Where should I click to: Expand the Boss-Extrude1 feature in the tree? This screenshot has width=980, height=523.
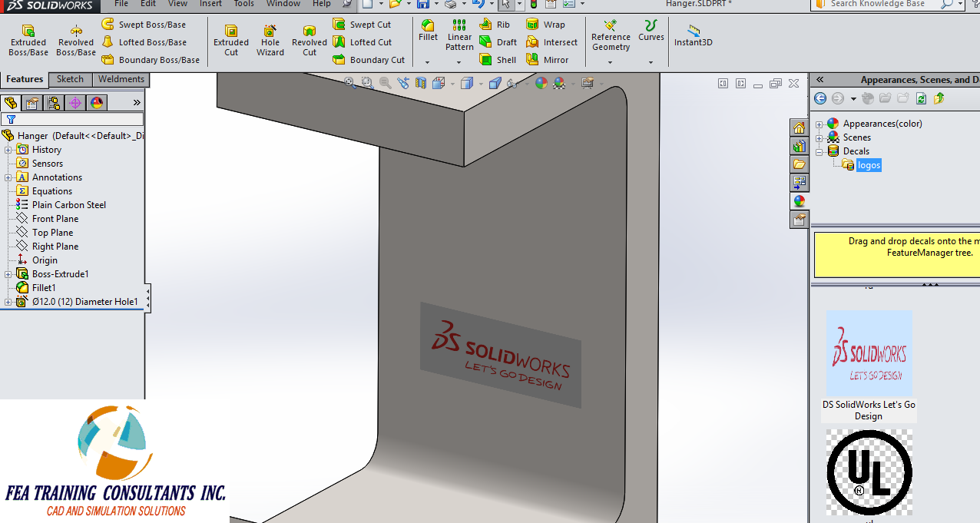point(7,273)
